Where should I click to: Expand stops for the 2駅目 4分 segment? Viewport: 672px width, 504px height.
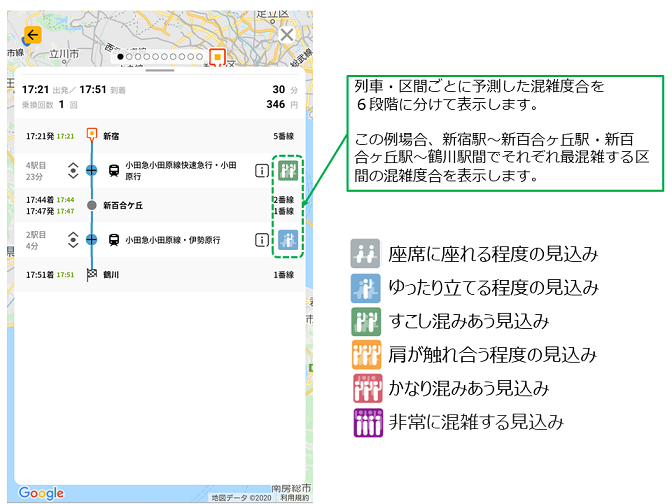[x=73, y=240]
